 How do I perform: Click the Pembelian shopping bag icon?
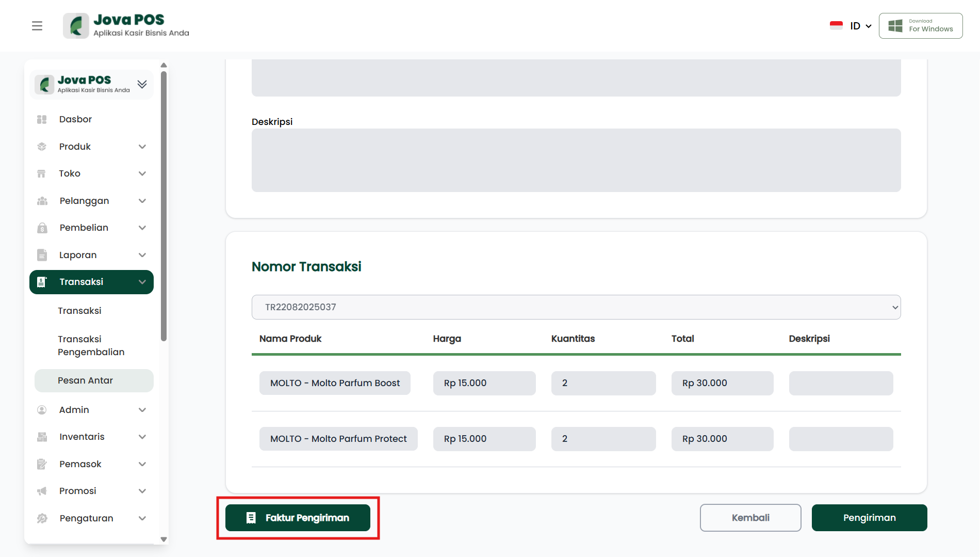click(42, 228)
